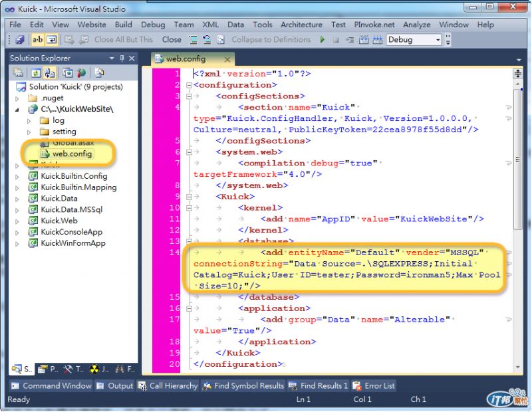This screenshot has width=532, height=412.
Task: Click the Start Debugging green play icon
Action: coord(323,40)
